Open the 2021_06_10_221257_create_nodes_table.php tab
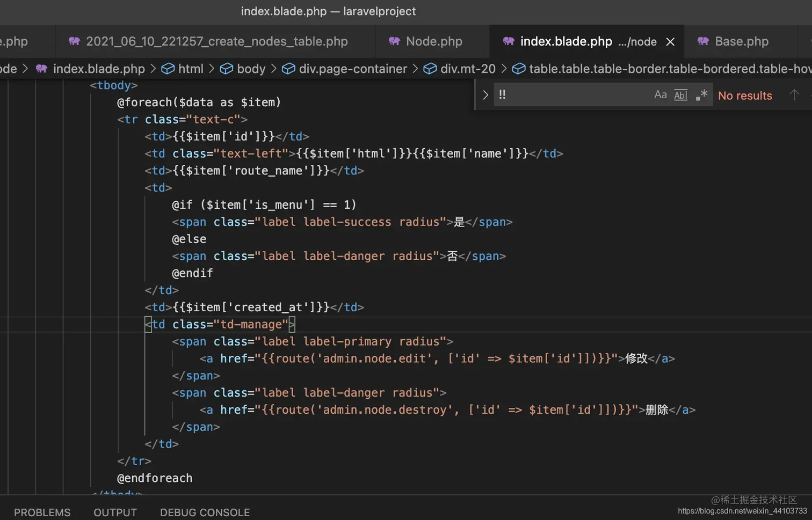This screenshot has height=520, width=812. click(x=215, y=41)
